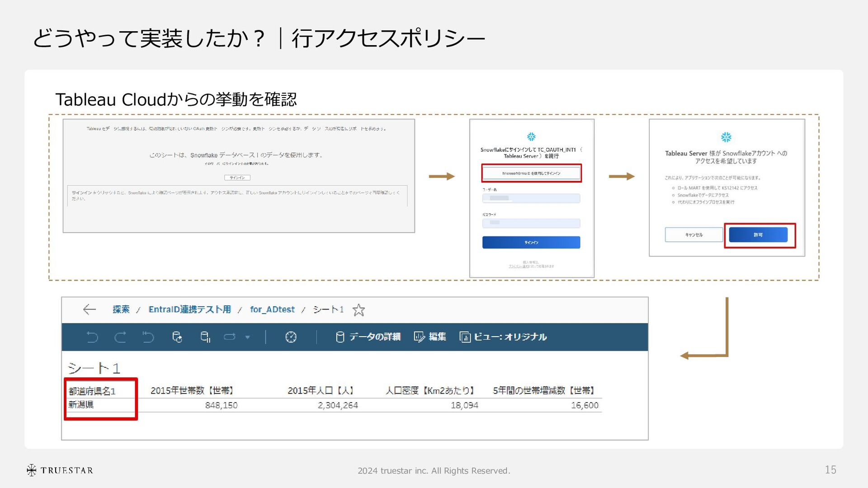Click the revert icon in Tableau toolbar

click(x=148, y=337)
